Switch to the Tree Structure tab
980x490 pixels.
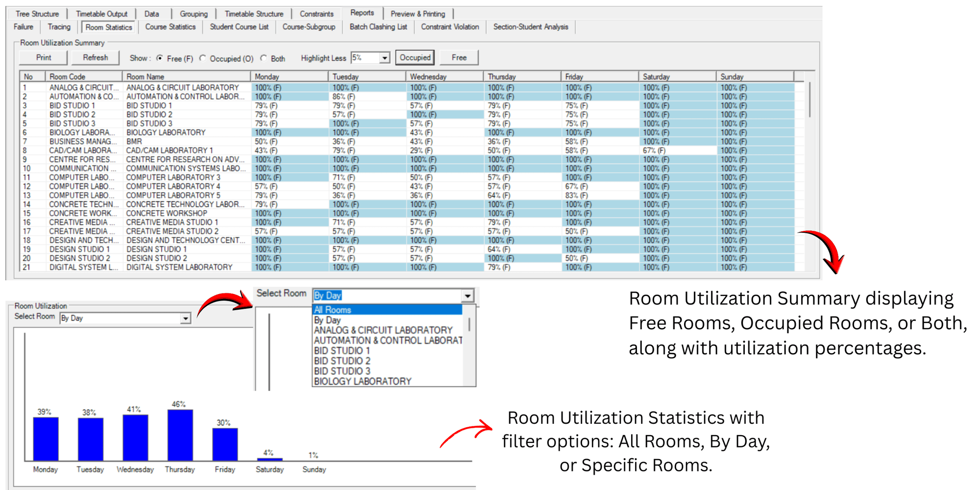coord(37,14)
